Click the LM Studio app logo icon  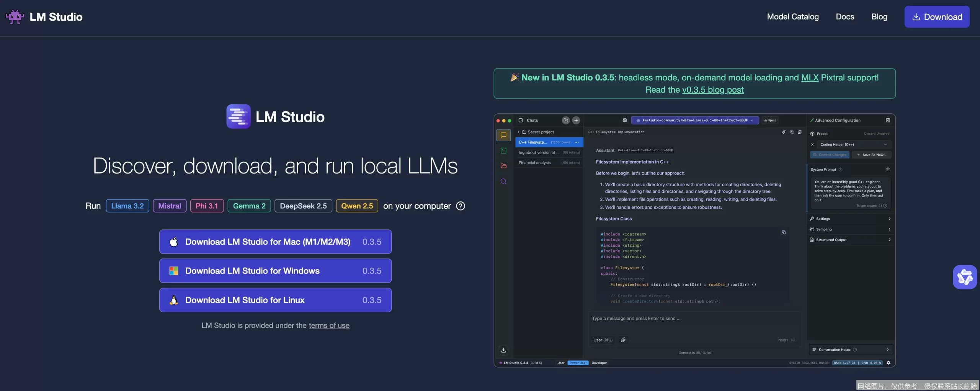tap(238, 116)
